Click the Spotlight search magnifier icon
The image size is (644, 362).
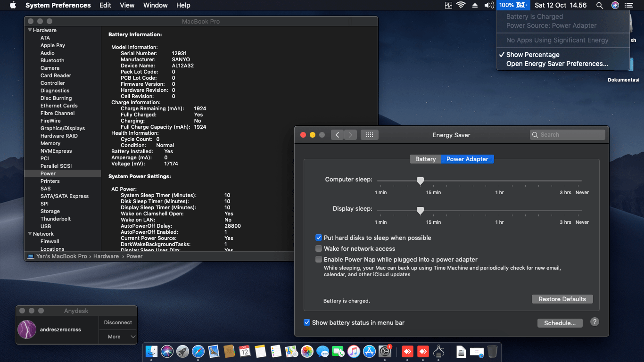point(599,5)
